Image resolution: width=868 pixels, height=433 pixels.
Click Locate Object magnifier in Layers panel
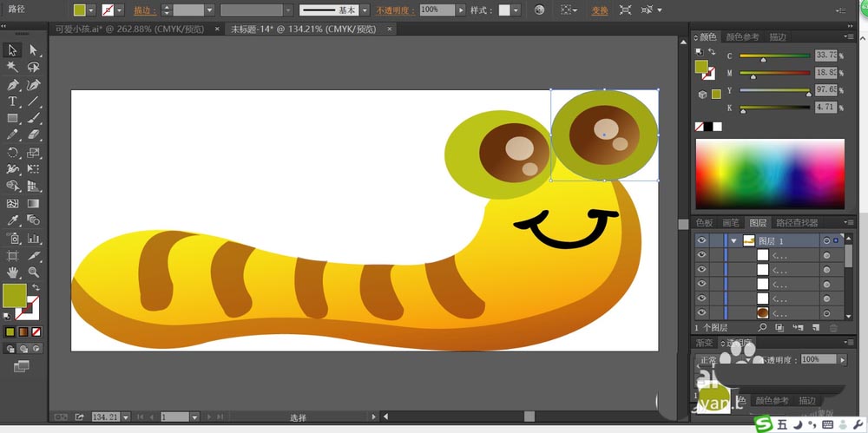click(x=762, y=328)
